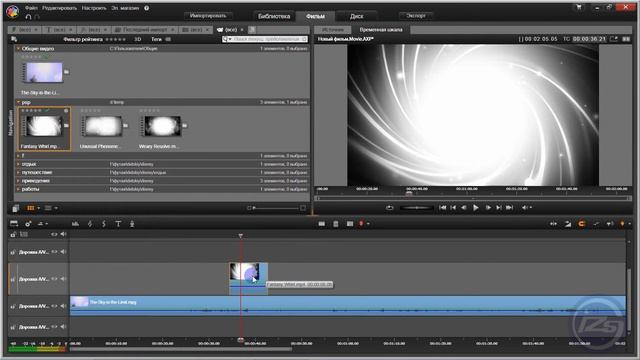Select the Source (Источник) preview tab

click(333, 29)
